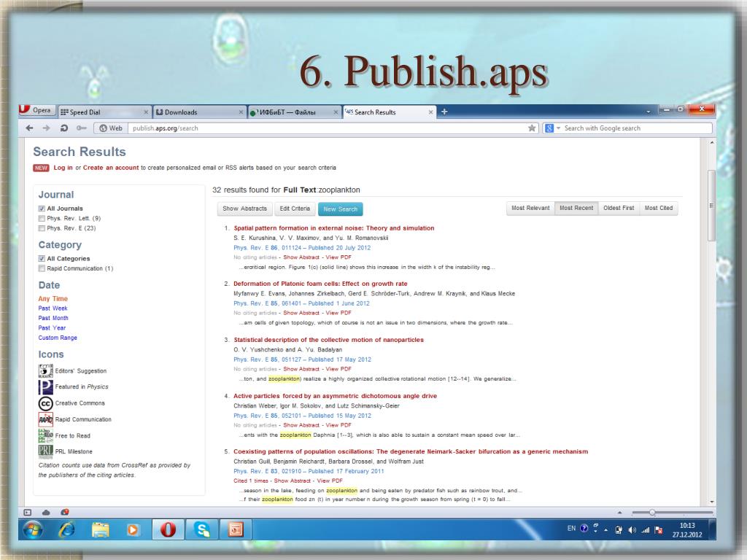Click the Opera Link cloud icon
Screen dimensions: 747x560
click(46, 513)
